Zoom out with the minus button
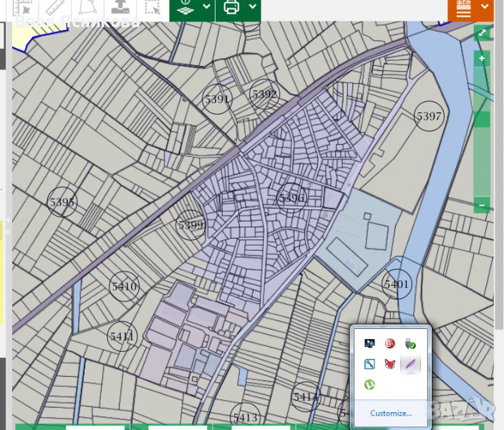This screenshot has height=430, width=504. click(482, 206)
